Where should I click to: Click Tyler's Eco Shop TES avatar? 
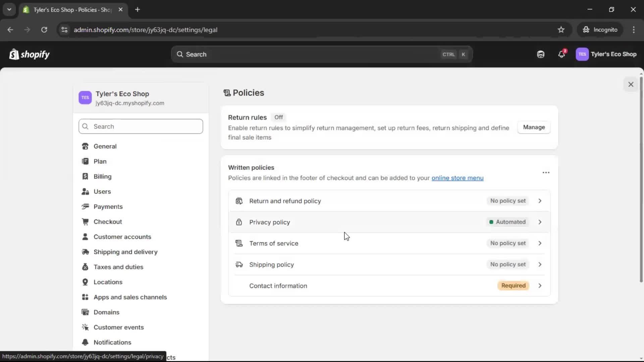[583, 54]
